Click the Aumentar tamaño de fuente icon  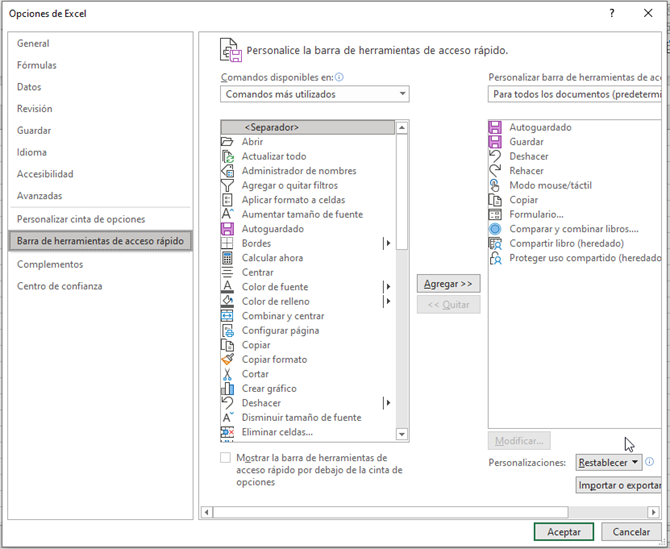point(227,214)
